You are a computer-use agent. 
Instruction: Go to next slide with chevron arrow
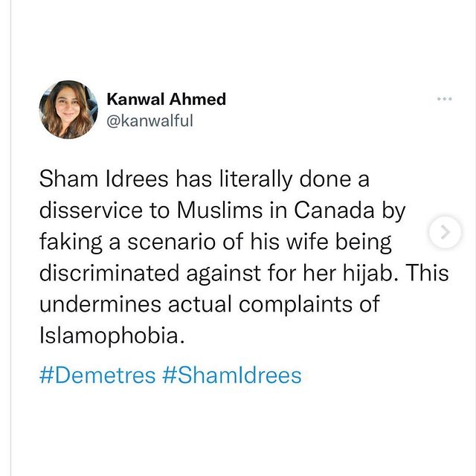(445, 232)
